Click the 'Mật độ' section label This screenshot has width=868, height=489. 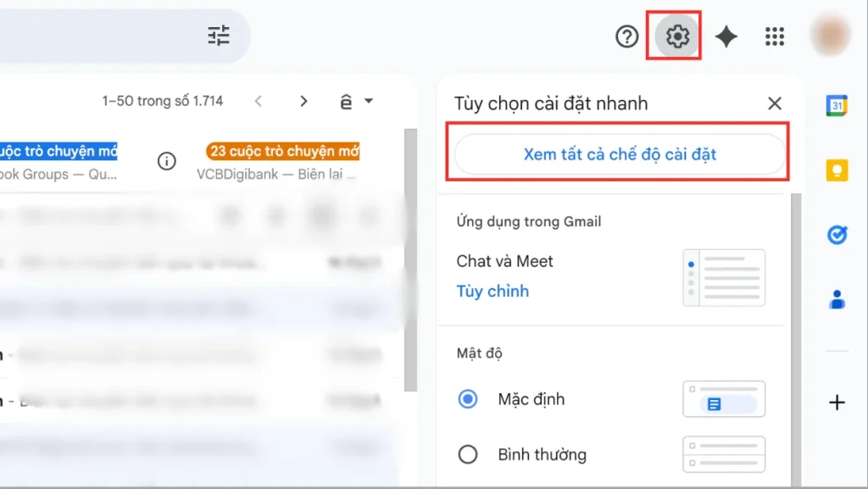(480, 353)
